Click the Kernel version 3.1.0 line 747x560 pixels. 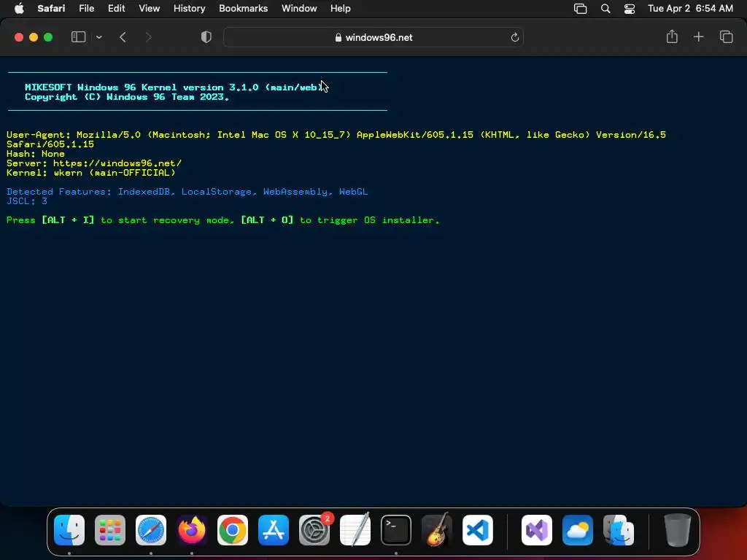(174, 87)
